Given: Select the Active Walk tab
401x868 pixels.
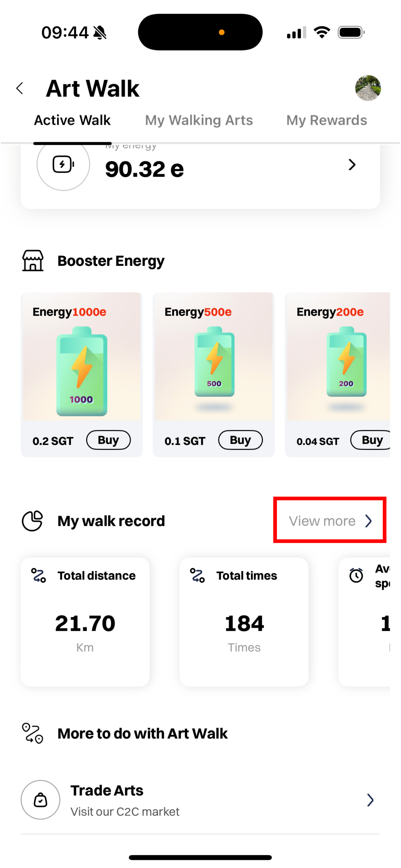Looking at the screenshot, I should tap(72, 120).
